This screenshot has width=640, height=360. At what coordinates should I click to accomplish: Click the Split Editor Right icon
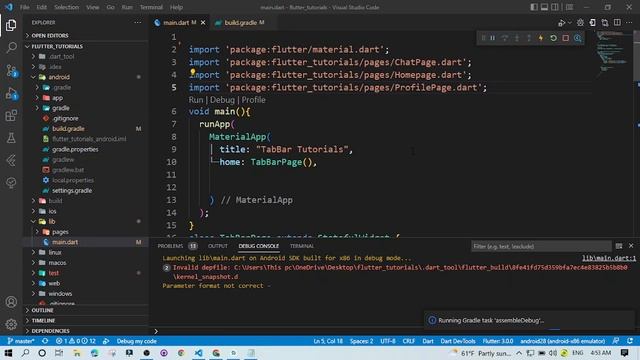617,23
